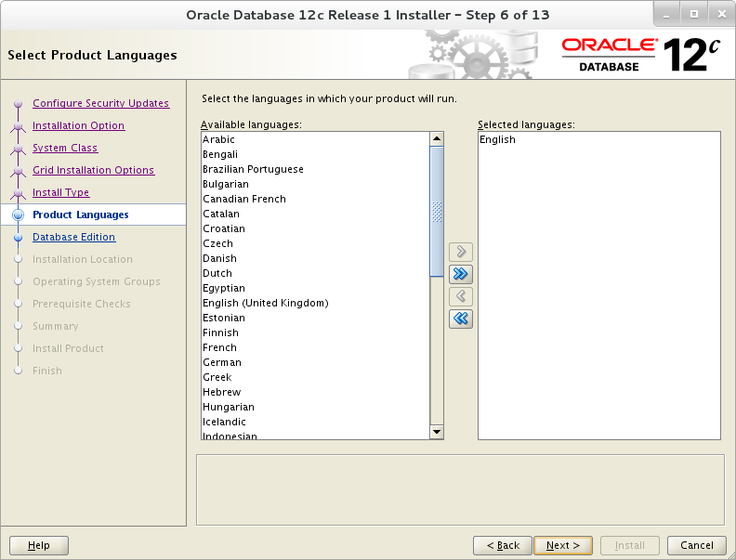The image size is (736, 560).
Task: Choose Brazilian Portuguese from available languages
Action: [x=315, y=169]
